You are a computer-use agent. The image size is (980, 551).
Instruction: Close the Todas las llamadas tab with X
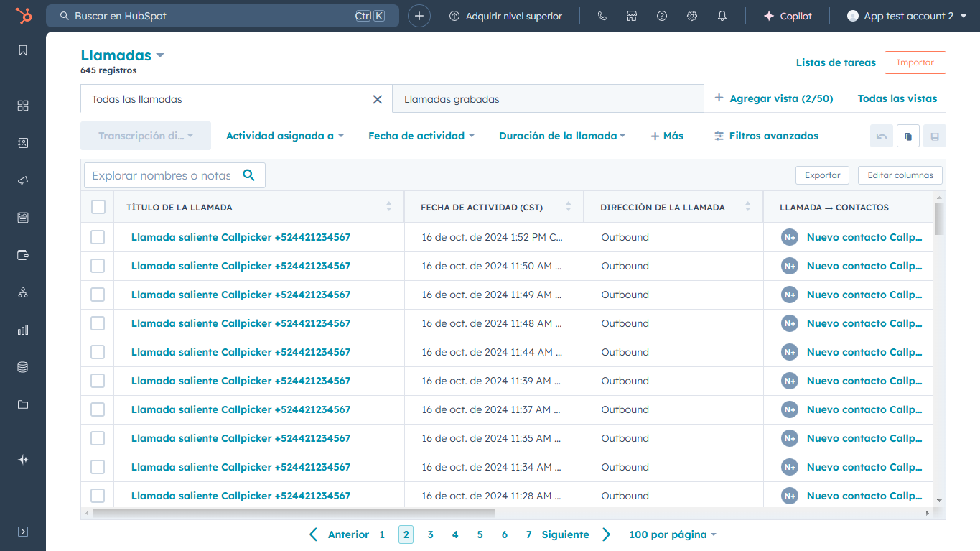378,99
